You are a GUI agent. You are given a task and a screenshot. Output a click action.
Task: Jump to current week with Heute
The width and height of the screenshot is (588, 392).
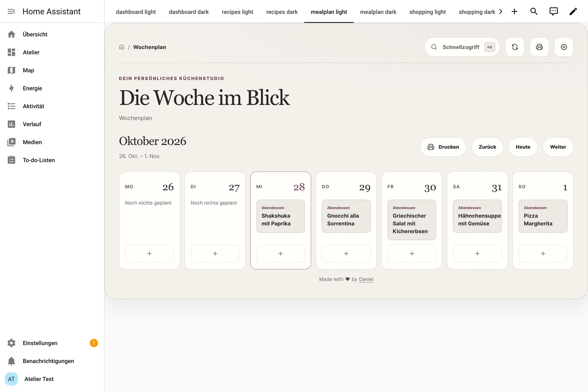523,147
